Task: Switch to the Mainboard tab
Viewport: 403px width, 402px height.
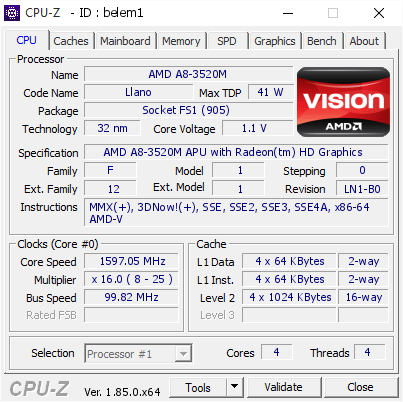Action: coord(125,41)
